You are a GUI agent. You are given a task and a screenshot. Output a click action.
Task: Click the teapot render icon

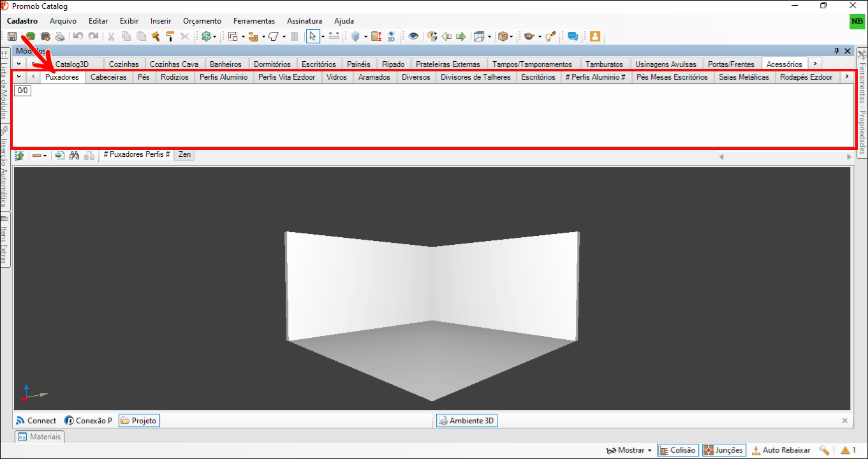click(x=529, y=36)
